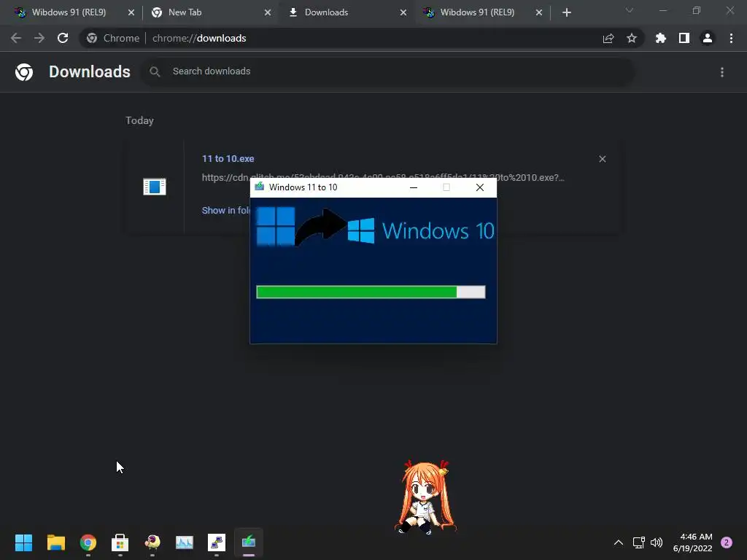Close the New Tab tab
Viewport: 747px width, 560px height.
[268, 12]
